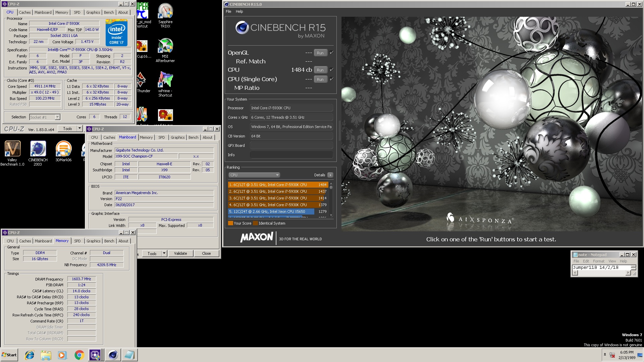Open Cinebench Help menu

(239, 11)
